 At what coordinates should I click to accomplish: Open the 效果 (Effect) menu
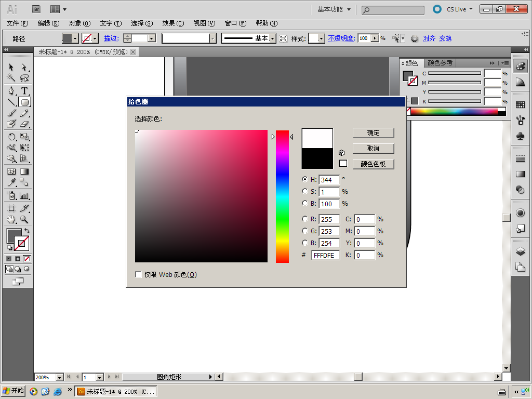pyautogui.click(x=173, y=23)
